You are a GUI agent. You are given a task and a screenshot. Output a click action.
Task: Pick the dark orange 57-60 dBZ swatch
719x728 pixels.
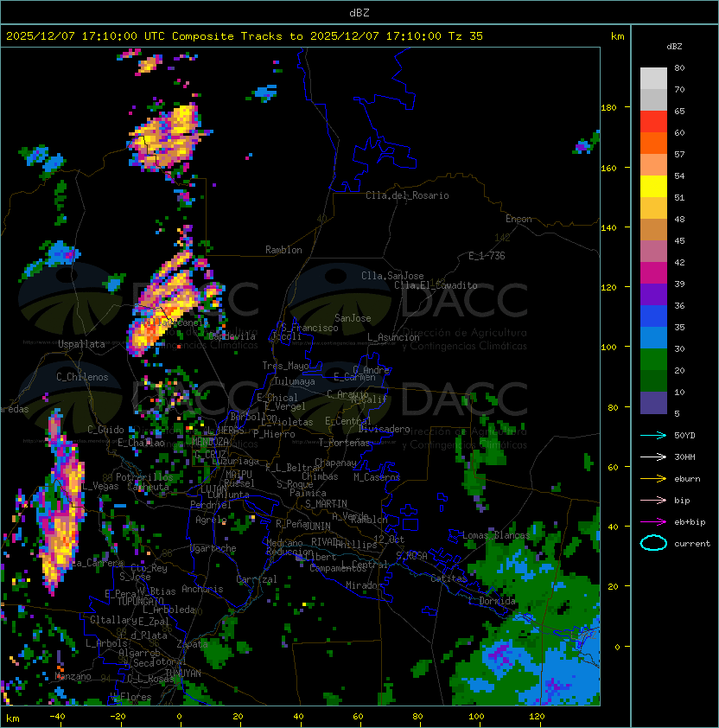(x=653, y=143)
